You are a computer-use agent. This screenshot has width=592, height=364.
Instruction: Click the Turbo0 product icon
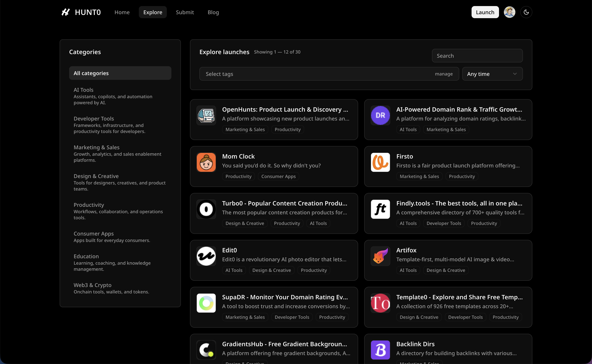[x=206, y=209]
